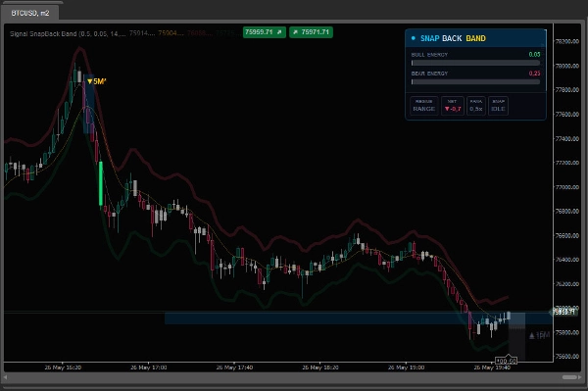Click the red down-triangle -0.7 box

click(453, 106)
